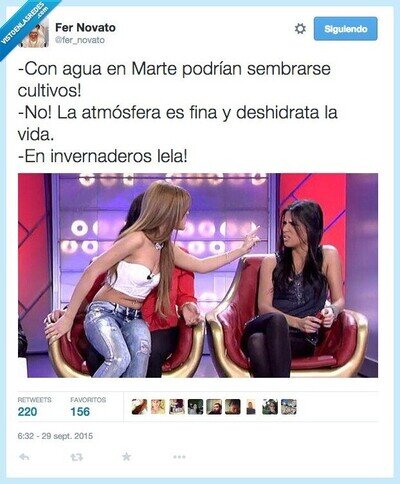
Task: Open the gear settings icon
Action: pos(300,29)
